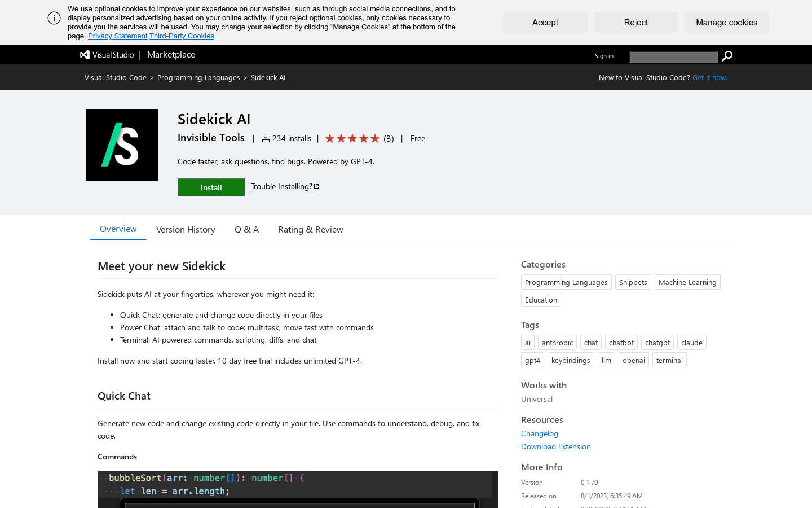The width and height of the screenshot is (812, 508).
Task: Click the five-star rating
Action: pyautogui.click(x=352, y=138)
